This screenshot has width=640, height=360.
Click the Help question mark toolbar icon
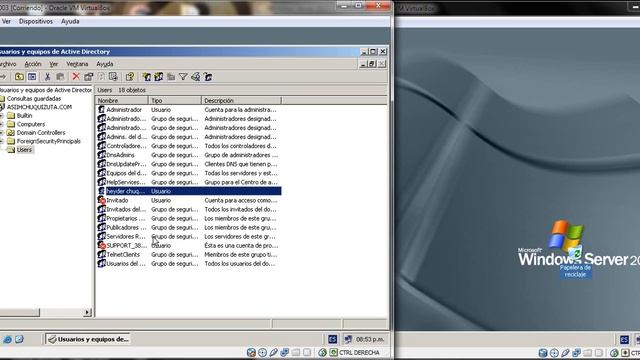pyautogui.click(x=130, y=77)
